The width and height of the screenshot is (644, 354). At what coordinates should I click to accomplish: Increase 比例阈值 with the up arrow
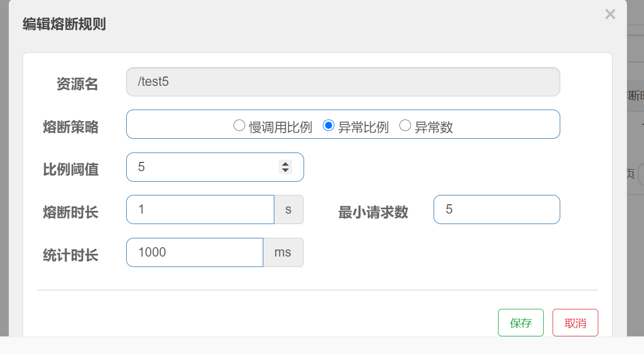click(285, 164)
